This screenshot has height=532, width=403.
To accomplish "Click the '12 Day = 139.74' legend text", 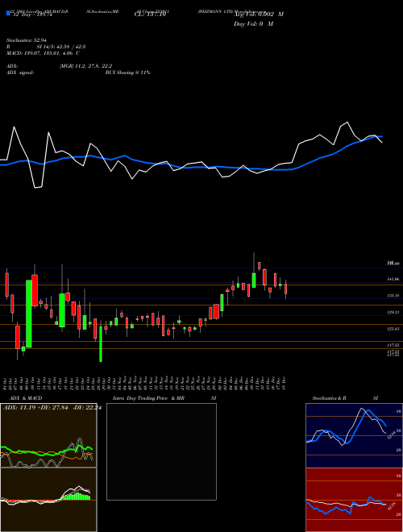I will click(x=32, y=15).
